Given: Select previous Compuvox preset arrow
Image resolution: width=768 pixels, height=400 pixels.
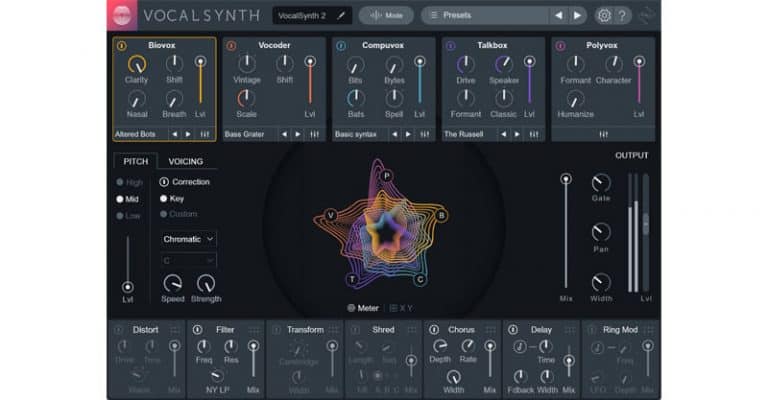Looking at the screenshot, I should [x=395, y=134].
